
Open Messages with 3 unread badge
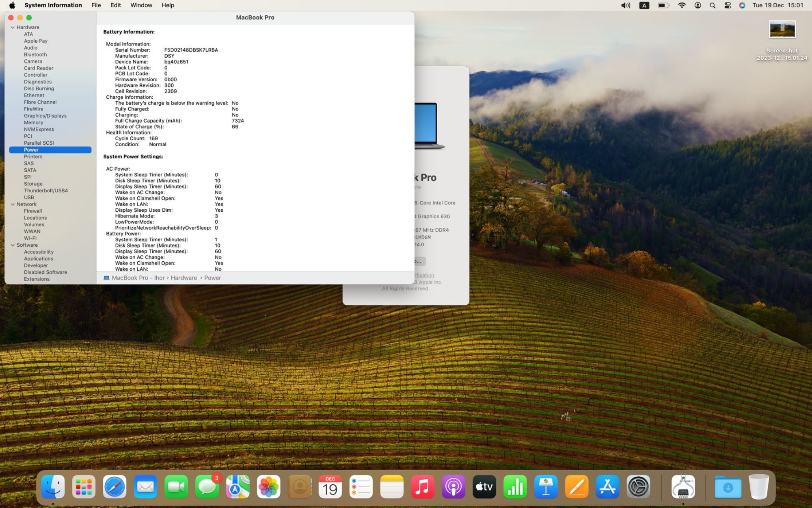click(207, 486)
